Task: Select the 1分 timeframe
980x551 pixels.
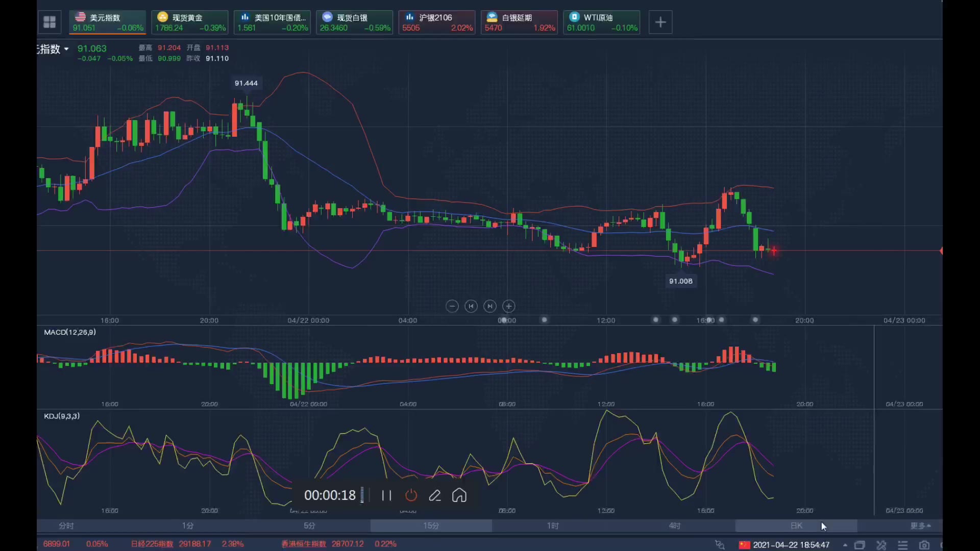Action: pyautogui.click(x=188, y=525)
